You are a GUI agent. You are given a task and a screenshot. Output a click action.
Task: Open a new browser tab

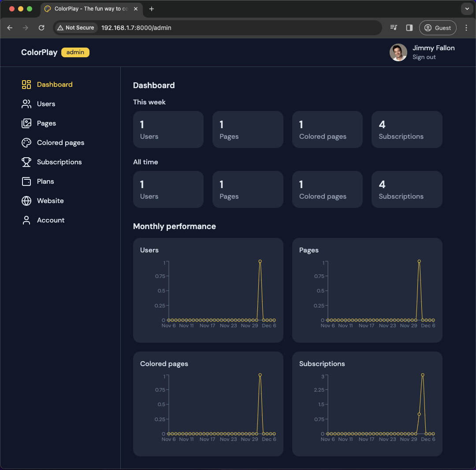pyautogui.click(x=152, y=9)
